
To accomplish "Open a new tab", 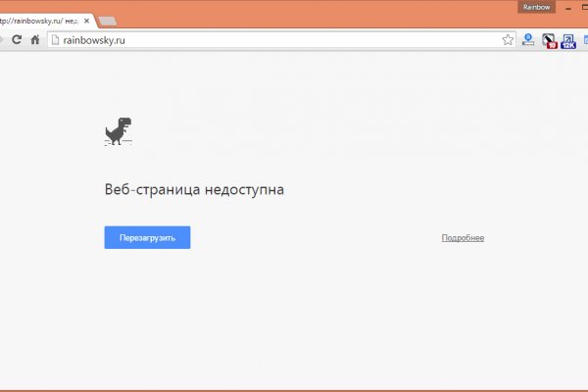I will [107, 21].
